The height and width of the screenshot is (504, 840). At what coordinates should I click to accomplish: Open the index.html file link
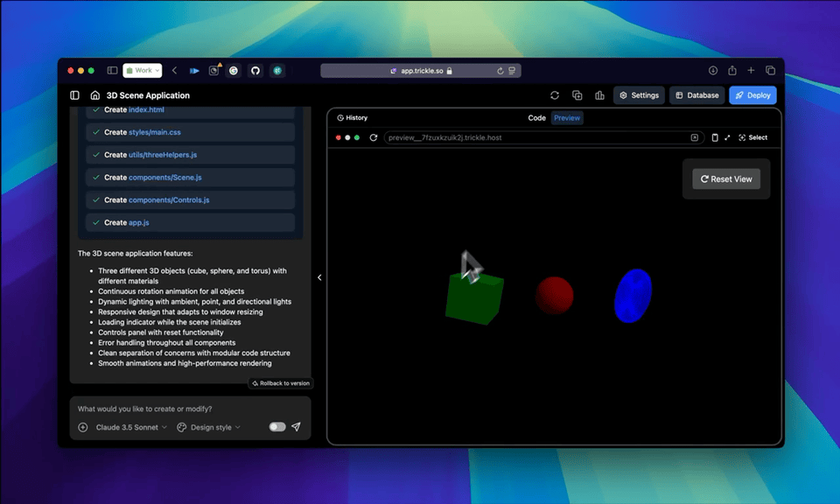146,109
